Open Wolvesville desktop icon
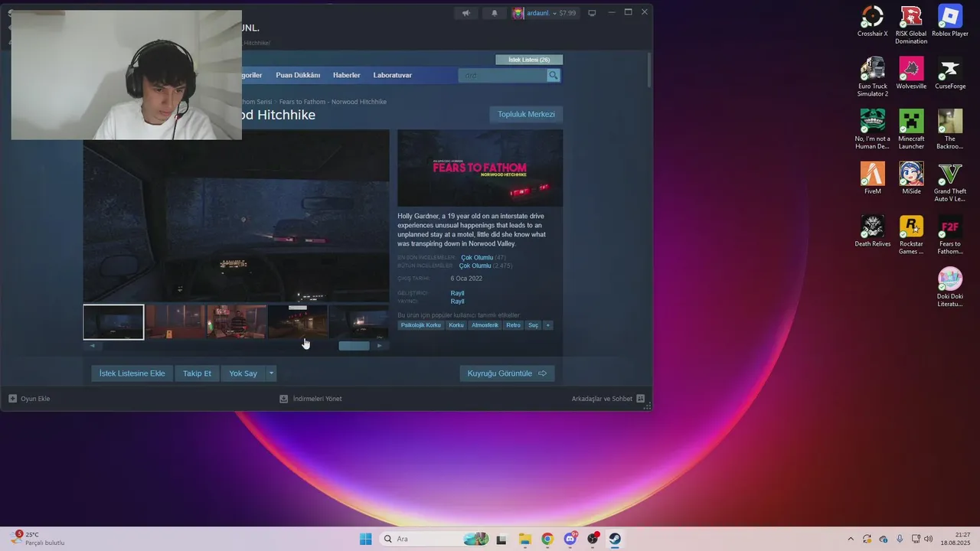The image size is (980, 551). pyautogui.click(x=911, y=73)
